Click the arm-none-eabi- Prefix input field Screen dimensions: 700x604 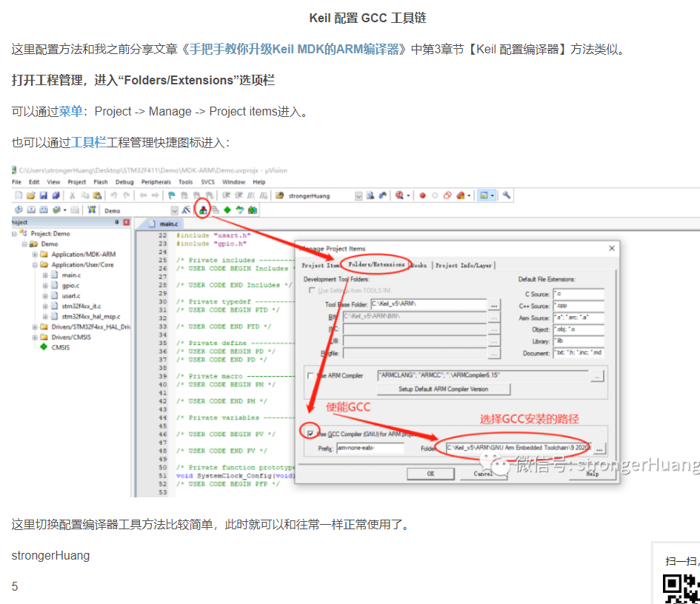pyautogui.click(x=369, y=448)
